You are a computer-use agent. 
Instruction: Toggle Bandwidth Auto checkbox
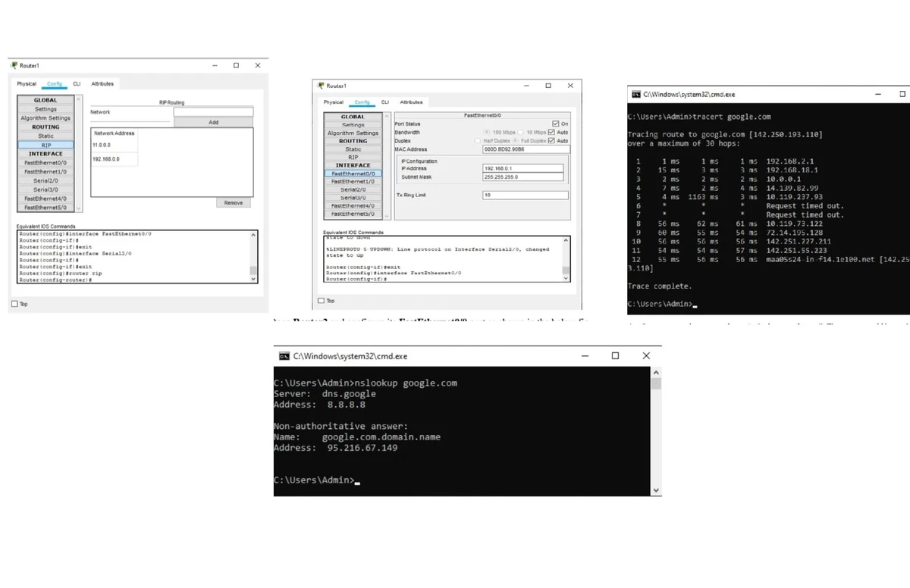[x=551, y=133]
